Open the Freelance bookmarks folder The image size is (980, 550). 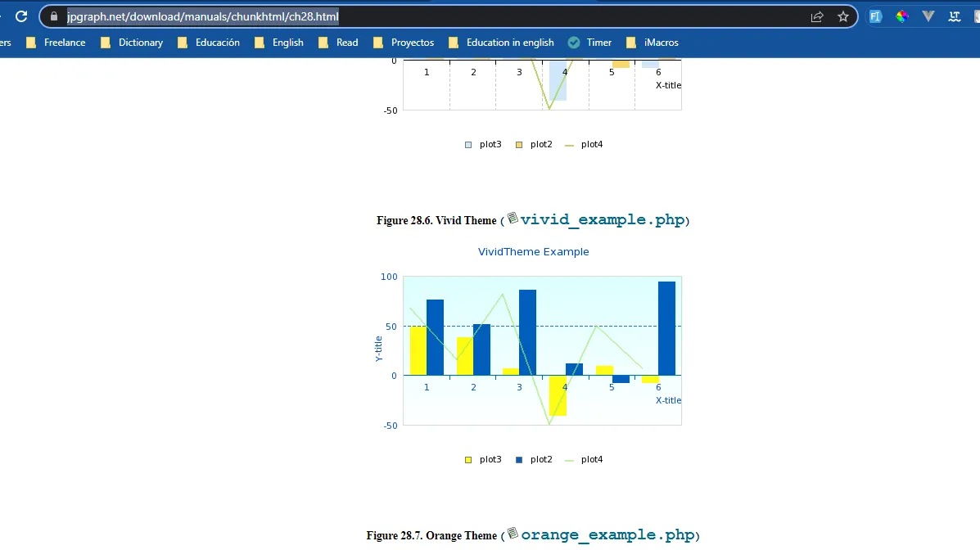(x=56, y=43)
